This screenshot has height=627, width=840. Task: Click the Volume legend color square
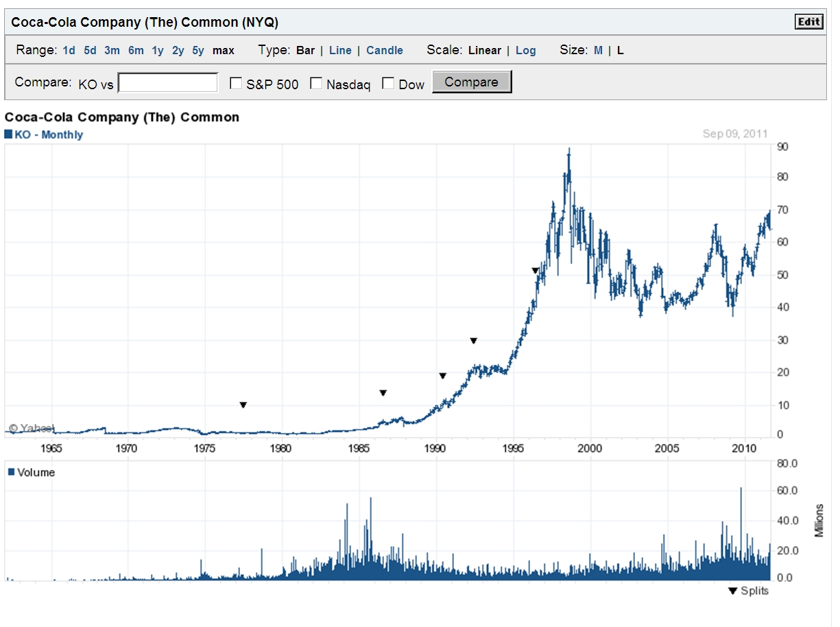point(10,472)
